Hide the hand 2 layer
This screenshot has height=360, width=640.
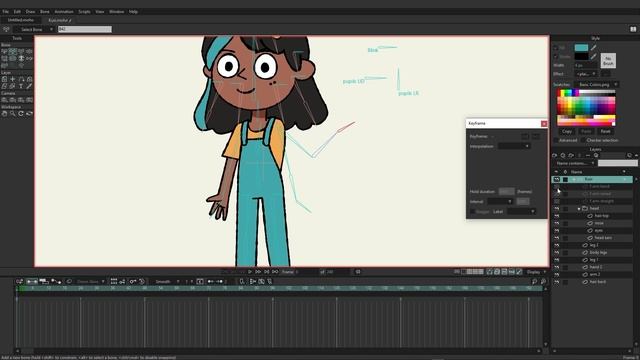pos(557,267)
